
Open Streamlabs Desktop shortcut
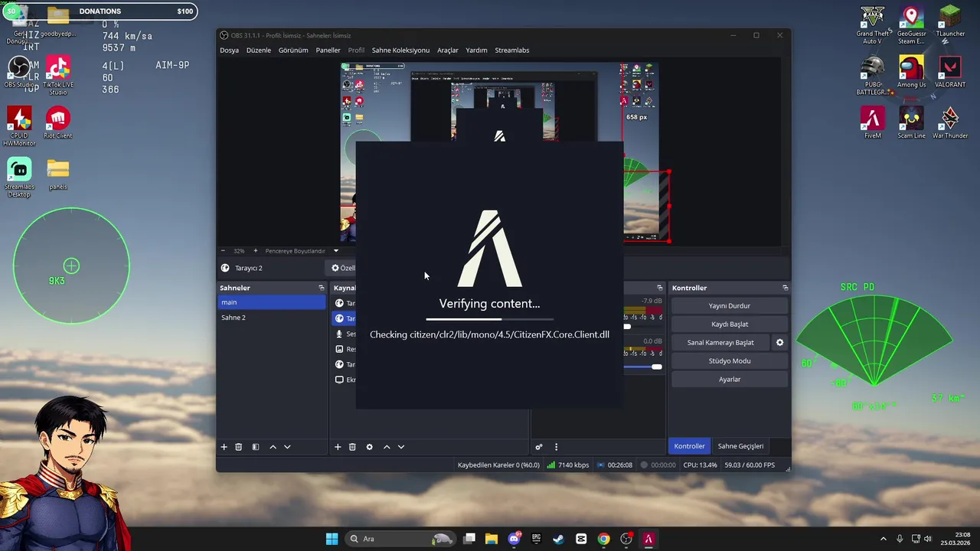point(19,178)
